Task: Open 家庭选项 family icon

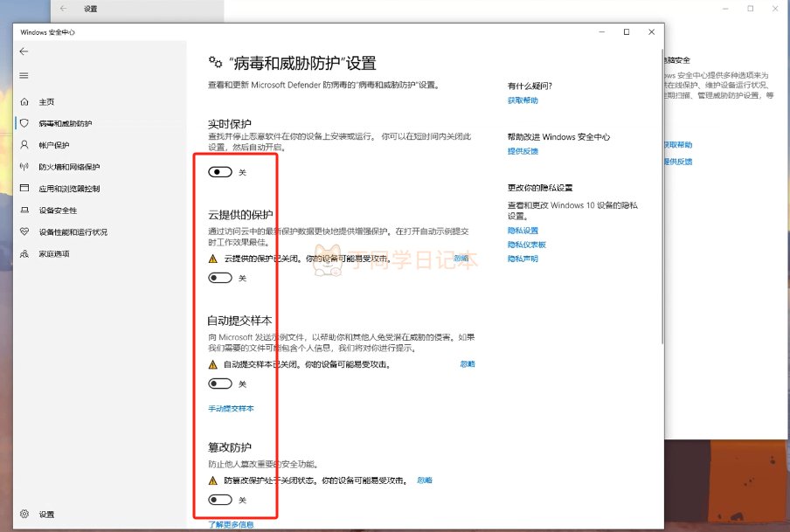Action: (24, 254)
